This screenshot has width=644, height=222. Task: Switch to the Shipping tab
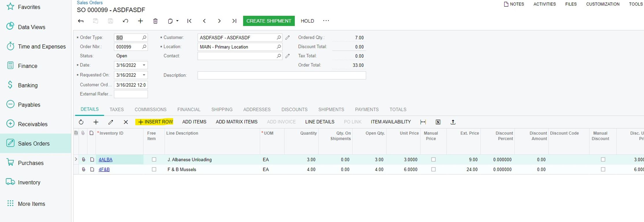coord(222,110)
